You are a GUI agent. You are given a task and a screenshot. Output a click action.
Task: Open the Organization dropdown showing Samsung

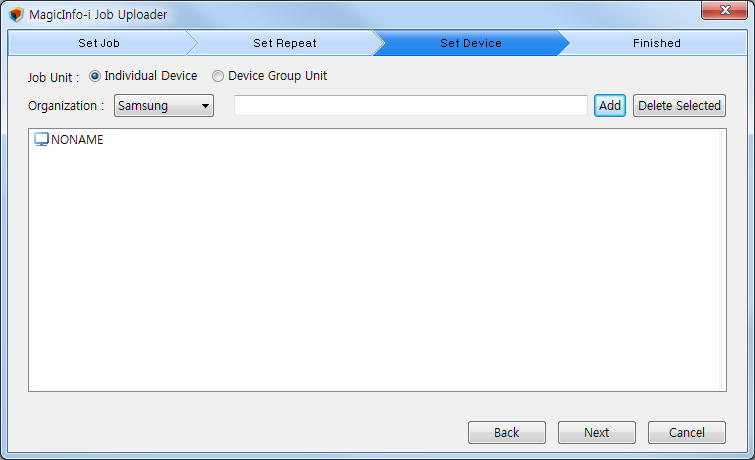(164, 106)
